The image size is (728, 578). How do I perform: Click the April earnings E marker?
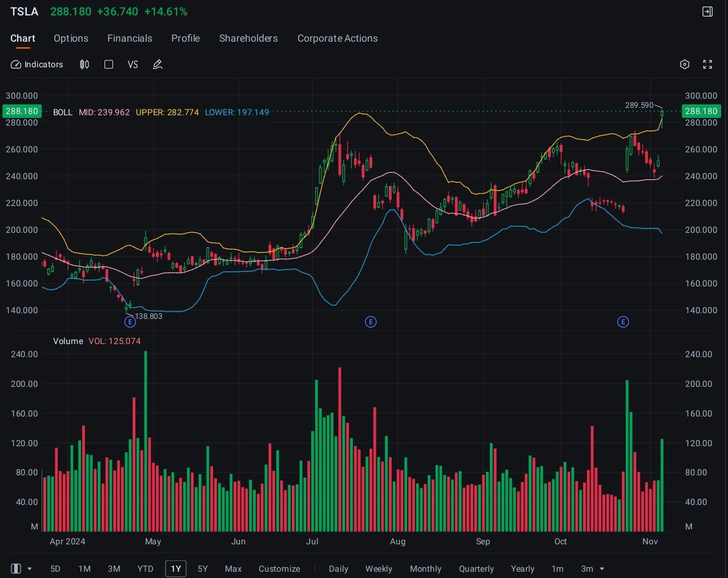click(130, 322)
